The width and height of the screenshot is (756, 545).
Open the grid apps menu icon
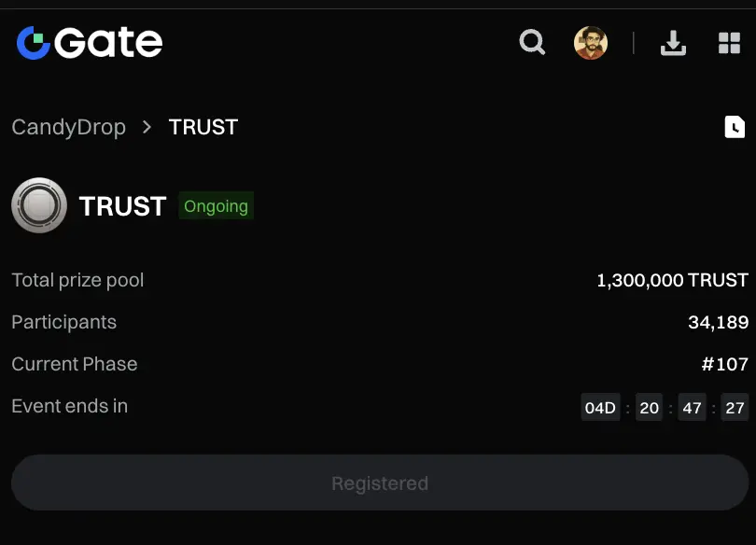click(729, 43)
